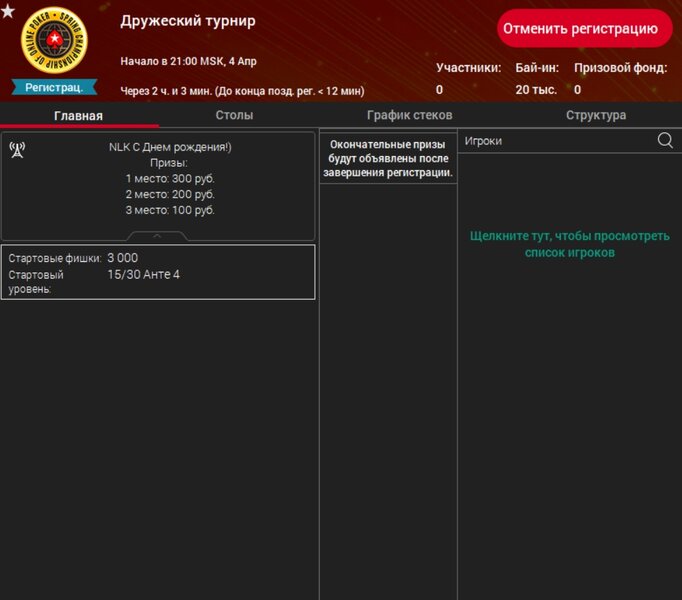Click the magnifier icon in players search
This screenshot has width=682, height=600.
coord(665,141)
